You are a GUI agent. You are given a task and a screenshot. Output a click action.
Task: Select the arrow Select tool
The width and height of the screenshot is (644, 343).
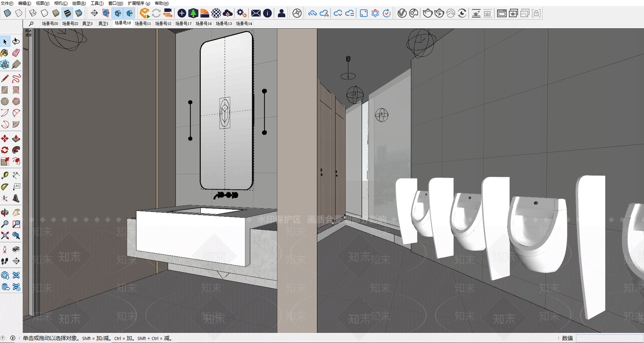[5, 42]
